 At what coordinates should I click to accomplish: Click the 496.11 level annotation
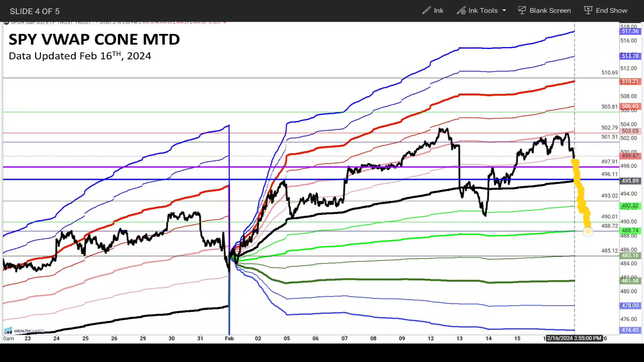pos(609,174)
